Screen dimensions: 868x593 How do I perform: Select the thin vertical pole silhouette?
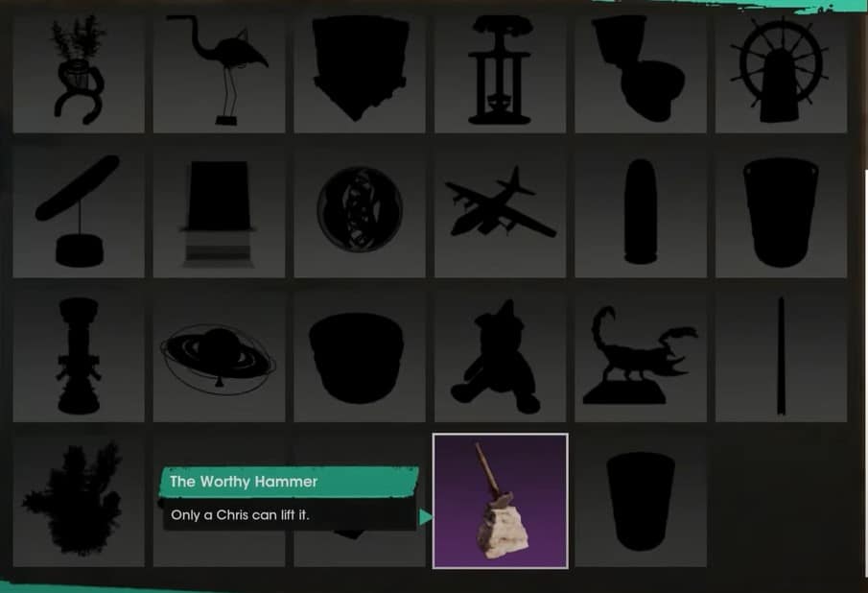(781, 357)
